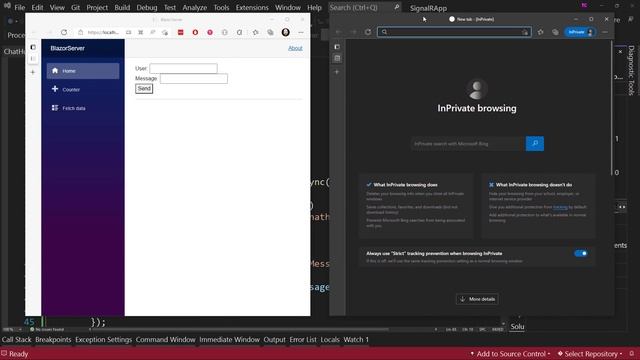640x360 pixels.
Task: Open settings and more menu in InPrivate window
Action: pos(605,32)
